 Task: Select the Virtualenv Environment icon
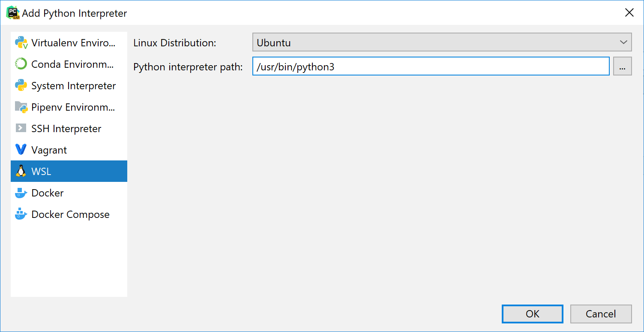pos(21,42)
